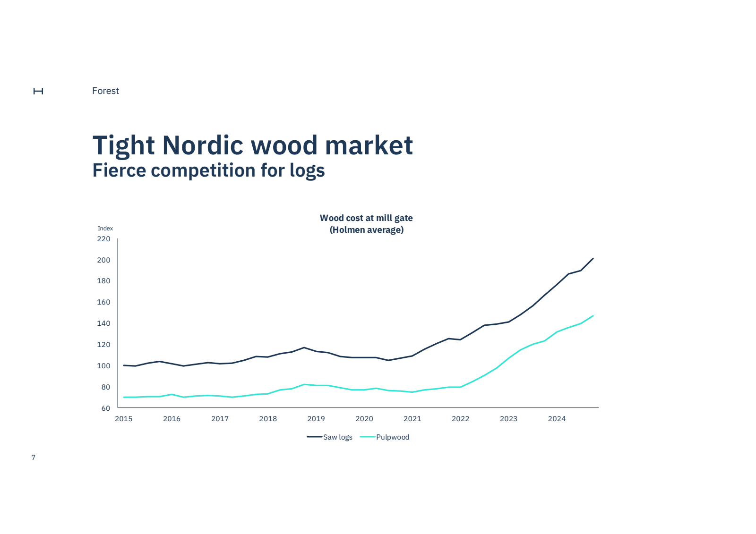Click the end point of the Pulpwood line

click(x=593, y=315)
